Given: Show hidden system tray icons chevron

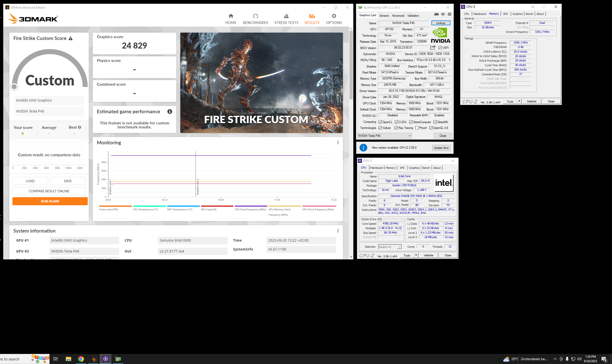Looking at the screenshot, I should [555, 359].
